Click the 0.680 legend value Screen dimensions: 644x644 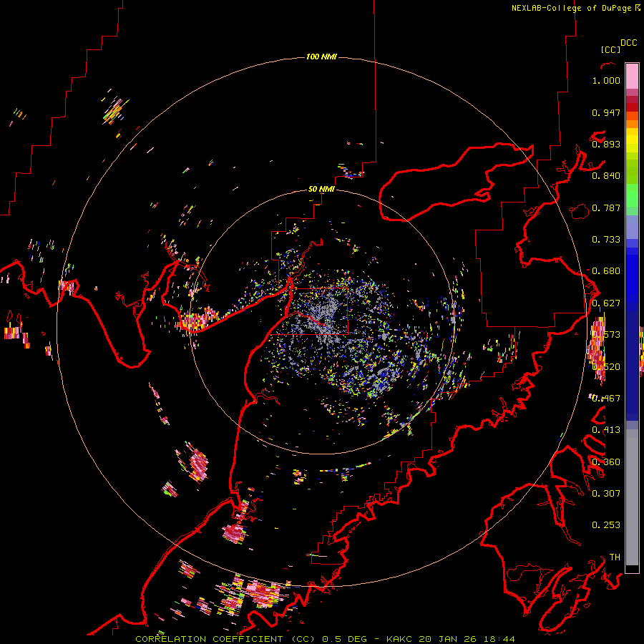click(606, 271)
